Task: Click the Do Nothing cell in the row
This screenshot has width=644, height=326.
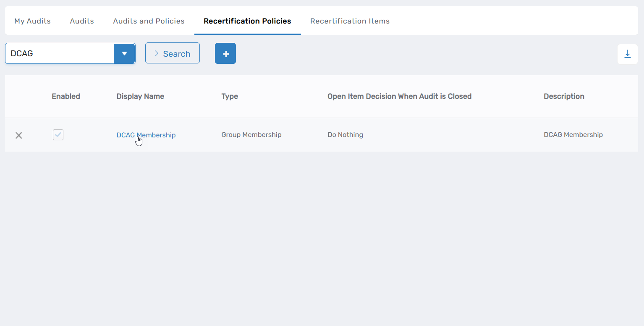Action: click(x=345, y=135)
